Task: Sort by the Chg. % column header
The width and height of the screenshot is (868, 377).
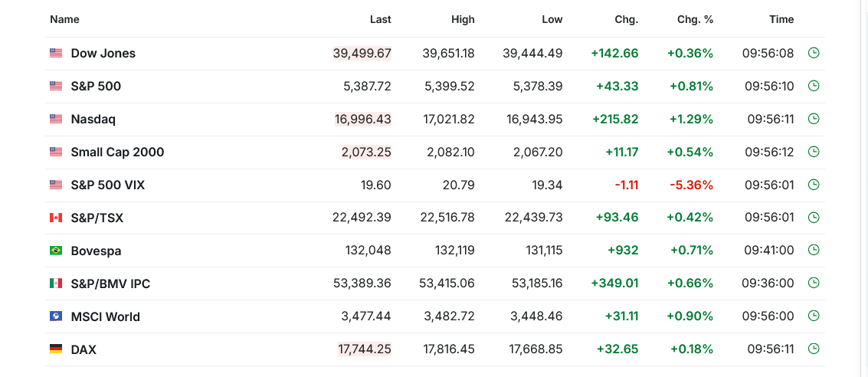Action: pyautogui.click(x=695, y=19)
